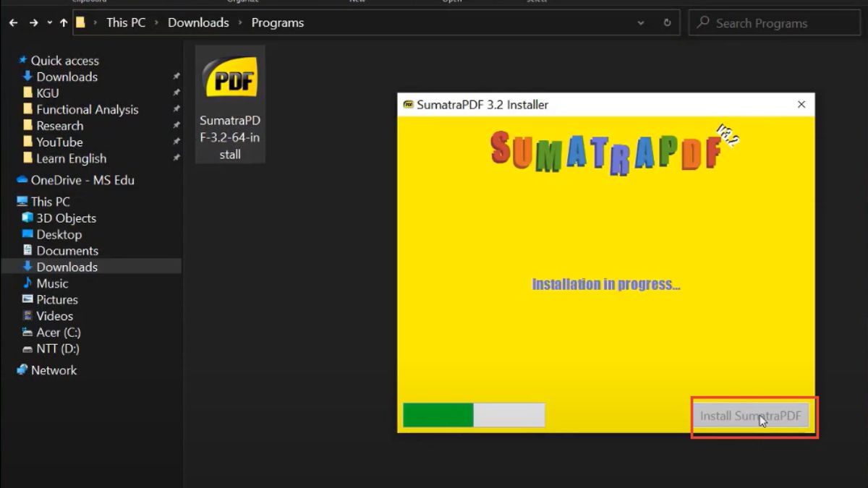The height and width of the screenshot is (488, 868).
Task: Click the pin icon beside Functional Analysis
Action: pyautogui.click(x=176, y=110)
